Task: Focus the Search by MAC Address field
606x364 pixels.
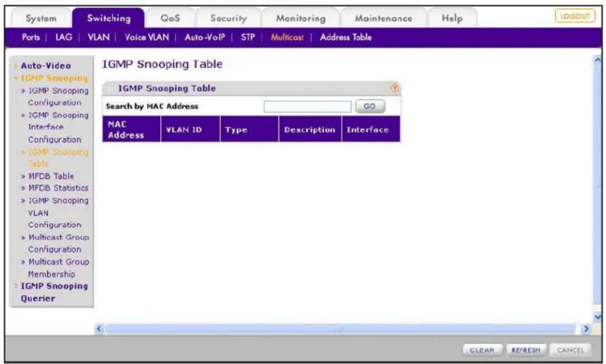Action: tap(308, 107)
